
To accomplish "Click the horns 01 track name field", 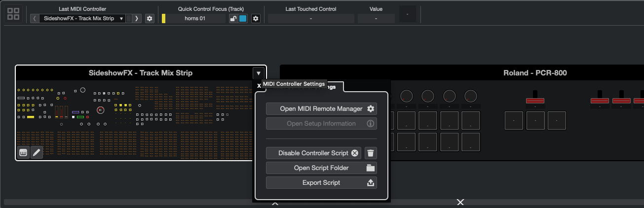I will click(x=196, y=18).
